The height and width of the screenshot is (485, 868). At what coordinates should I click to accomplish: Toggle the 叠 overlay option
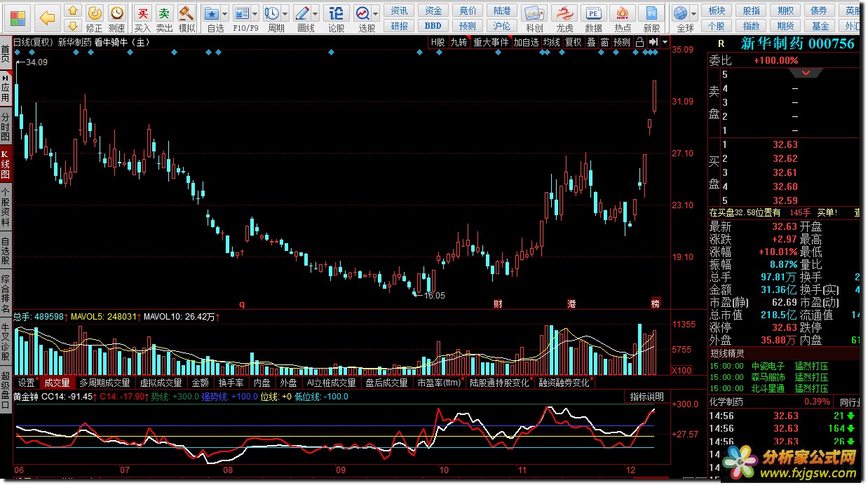(591, 42)
